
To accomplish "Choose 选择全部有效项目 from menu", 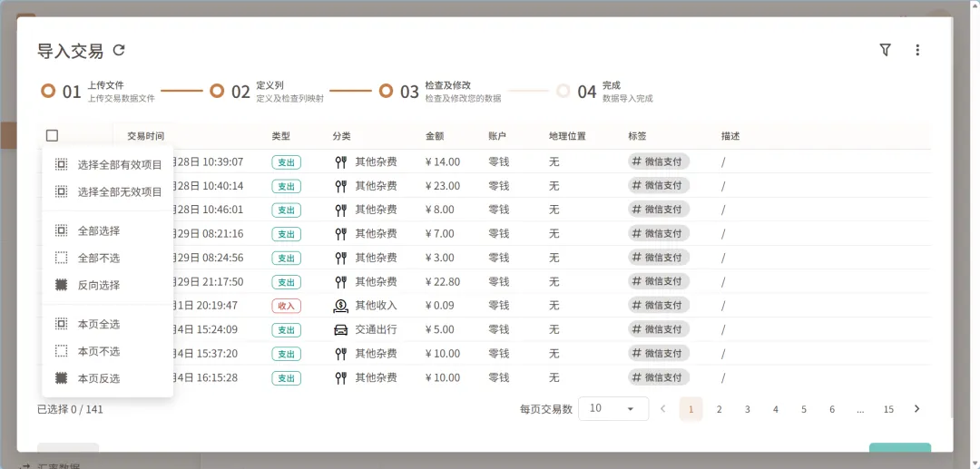I will (107, 165).
